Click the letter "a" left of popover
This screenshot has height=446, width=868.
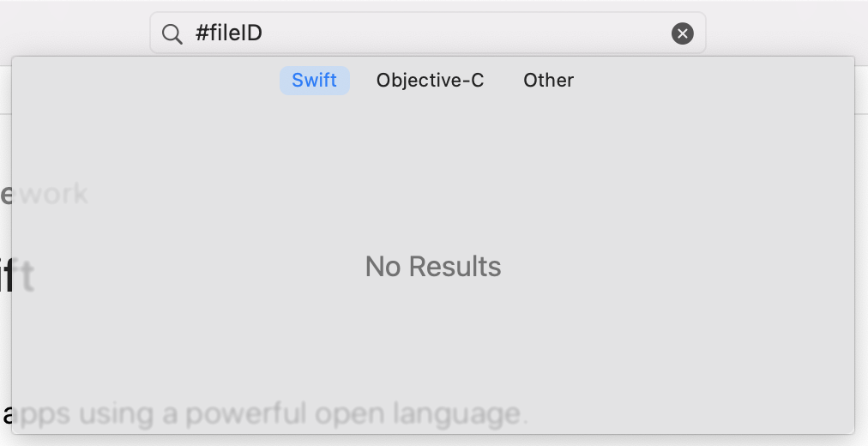tap(6, 415)
